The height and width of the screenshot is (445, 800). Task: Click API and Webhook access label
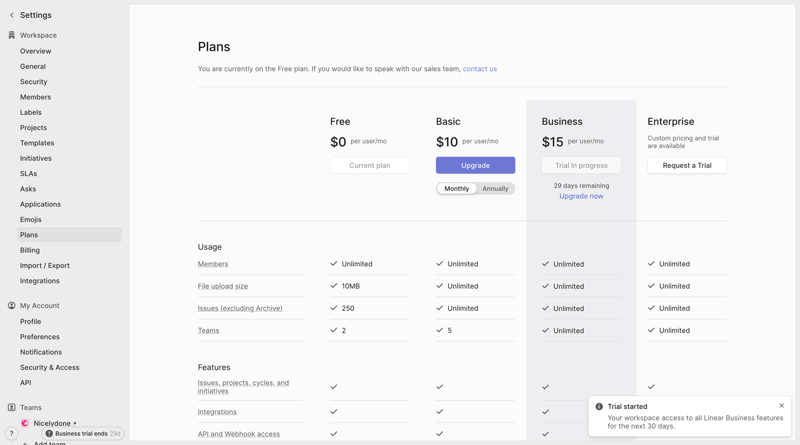[239, 434]
